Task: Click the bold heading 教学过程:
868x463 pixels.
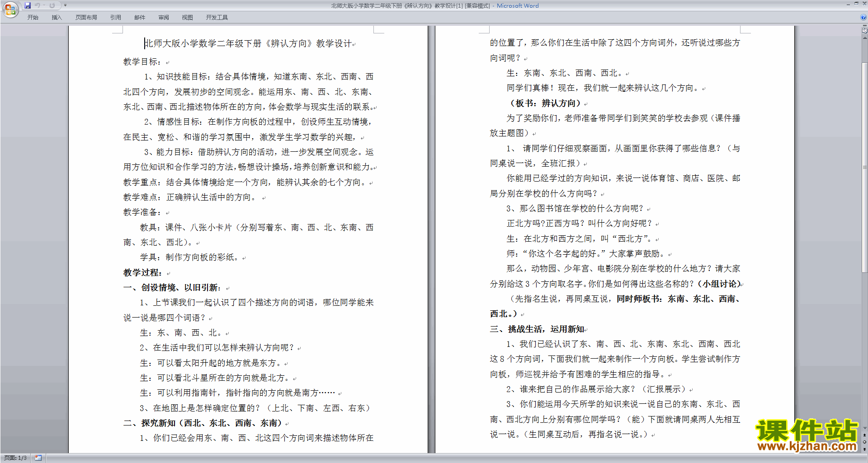Action: click(143, 273)
